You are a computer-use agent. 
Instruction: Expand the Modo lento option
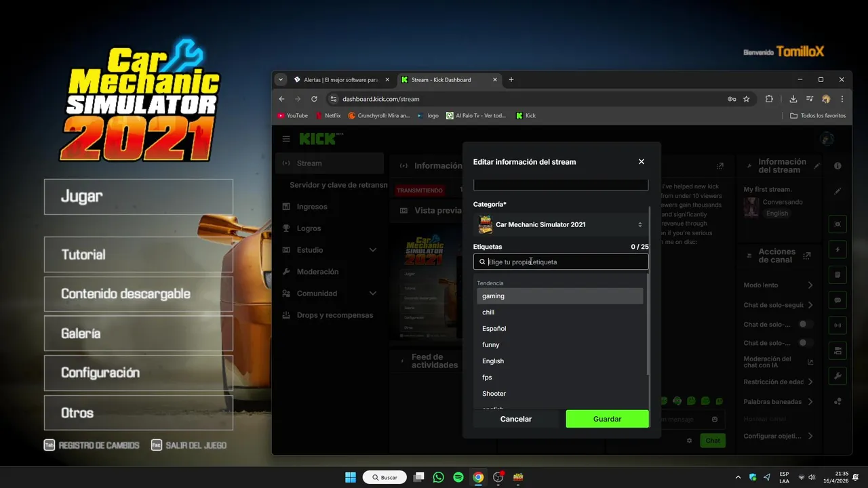pos(778,285)
